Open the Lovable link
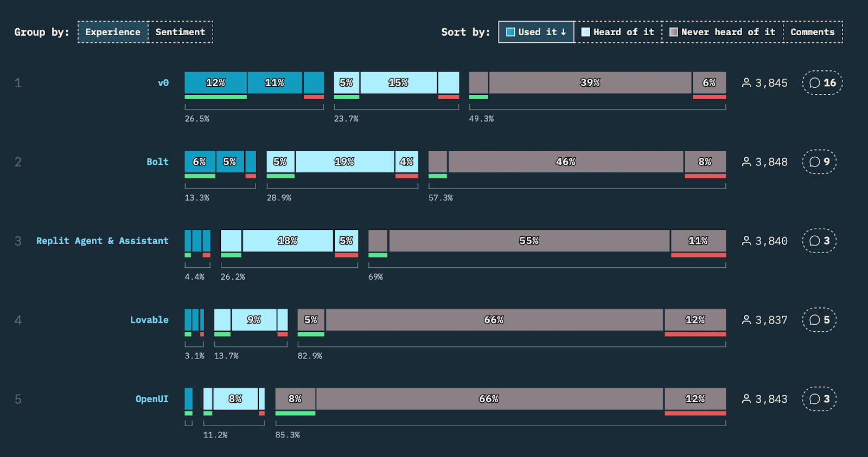 tap(149, 320)
